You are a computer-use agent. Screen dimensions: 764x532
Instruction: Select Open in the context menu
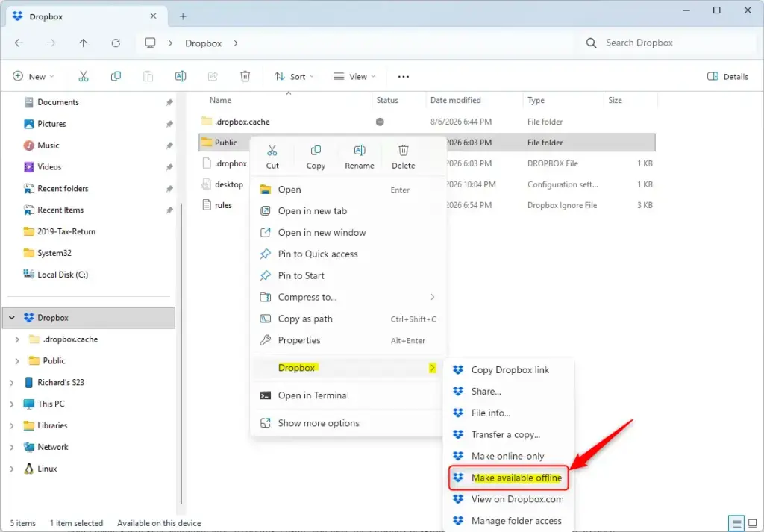pos(347,190)
